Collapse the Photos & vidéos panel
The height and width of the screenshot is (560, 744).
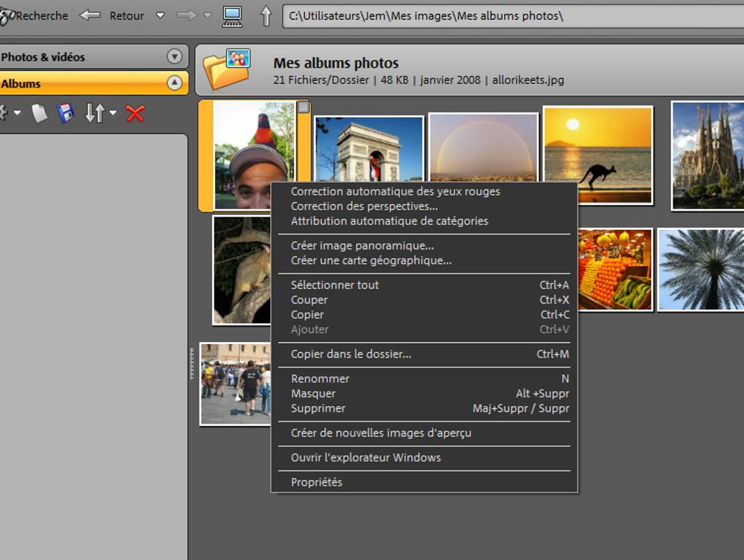point(175,56)
